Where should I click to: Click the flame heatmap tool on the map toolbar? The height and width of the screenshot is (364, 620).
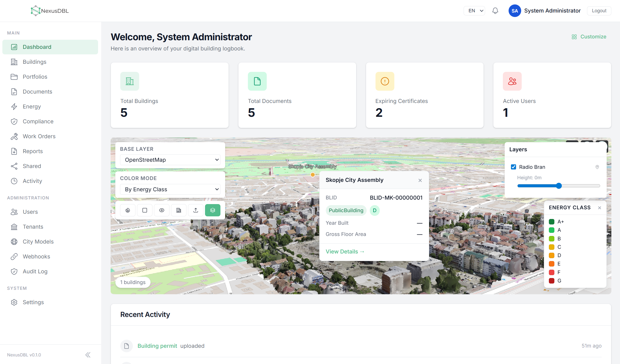pos(128,210)
